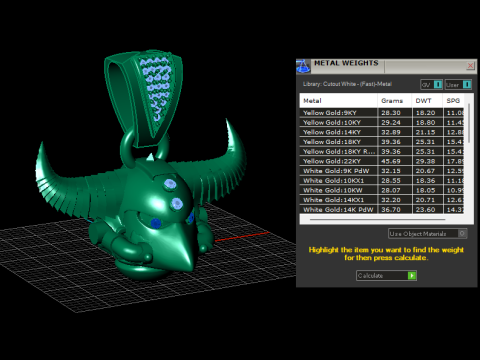Close the Metal Weights dialog
The image size is (480, 360).
click(470, 66)
